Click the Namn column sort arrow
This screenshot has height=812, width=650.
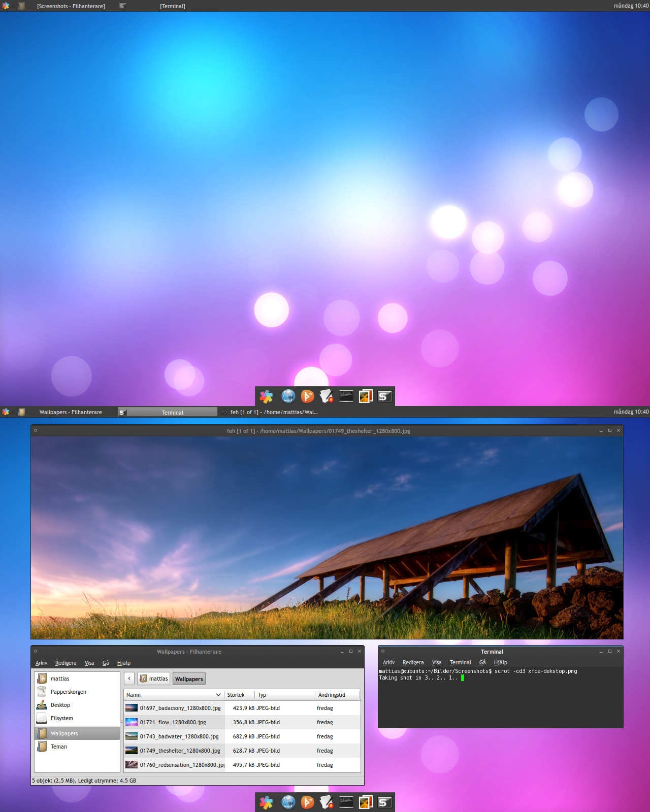pyautogui.click(x=218, y=695)
